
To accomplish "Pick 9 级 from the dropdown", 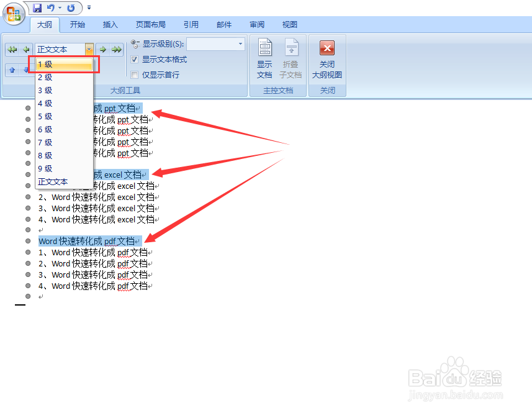I will tap(64, 169).
